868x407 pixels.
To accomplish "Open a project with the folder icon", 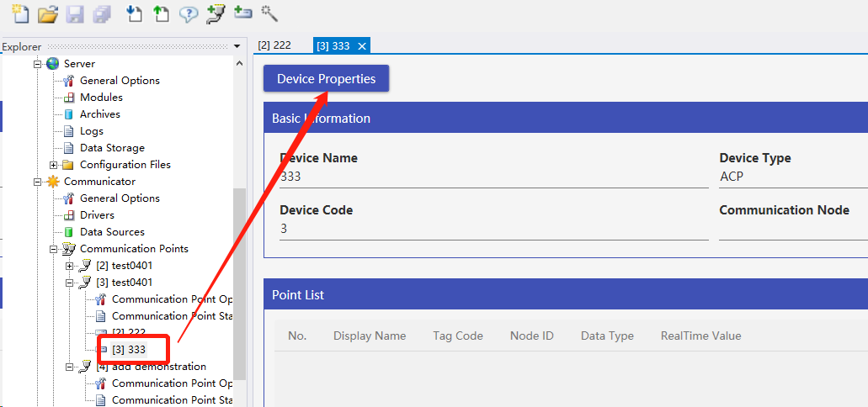I will (48, 13).
